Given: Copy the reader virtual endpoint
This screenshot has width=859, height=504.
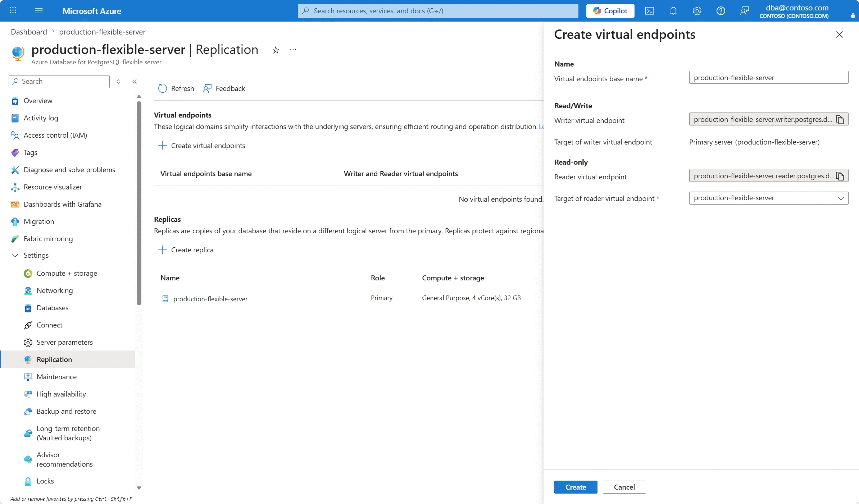Looking at the screenshot, I should pos(840,176).
